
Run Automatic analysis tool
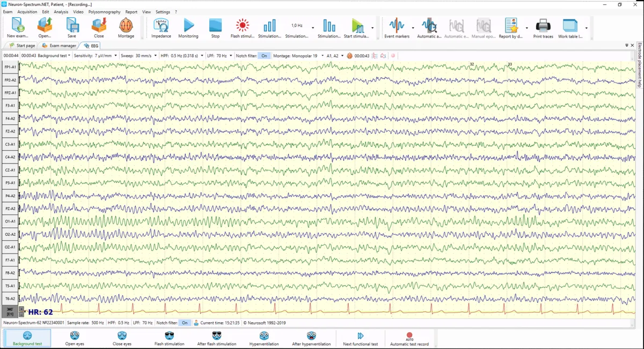[429, 28]
